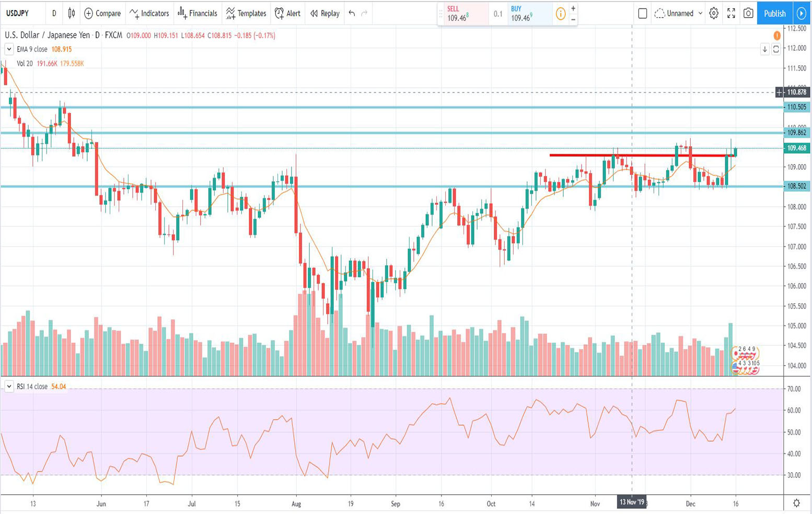Image resolution: width=812 pixels, height=514 pixels.
Task: Open axis settings gear at bottom-right corner
Action: click(x=796, y=503)
